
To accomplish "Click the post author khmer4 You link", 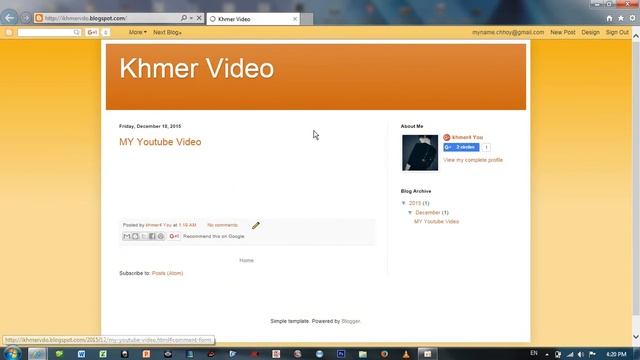I will click(158, 225).
